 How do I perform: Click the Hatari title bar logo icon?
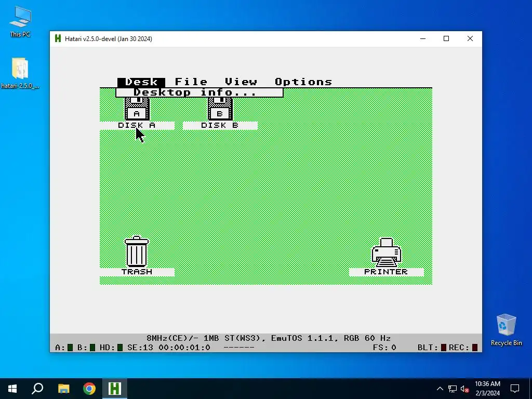[x=58, y=38]
